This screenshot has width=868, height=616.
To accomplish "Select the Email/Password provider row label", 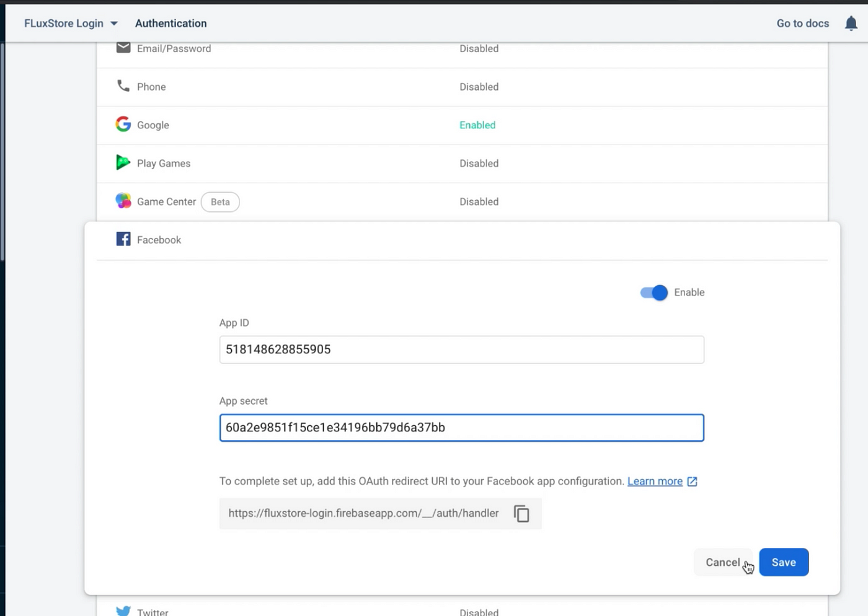I will [x=174, y=48].
